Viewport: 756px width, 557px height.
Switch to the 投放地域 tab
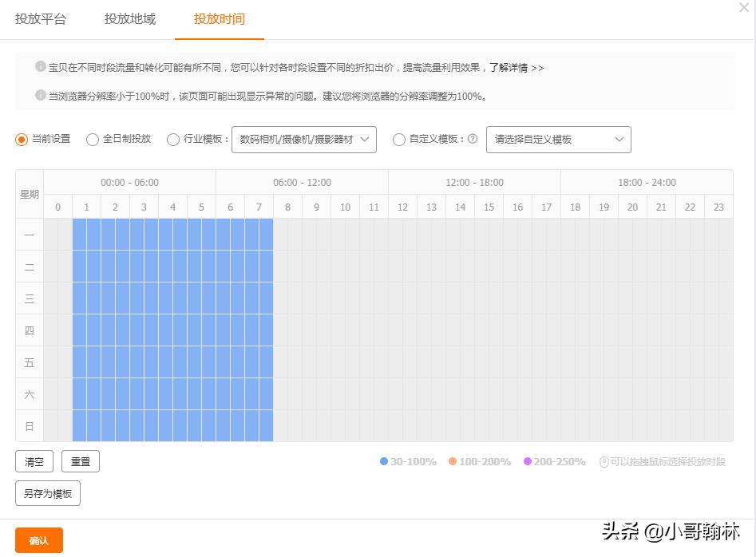[x=129, y=18]
